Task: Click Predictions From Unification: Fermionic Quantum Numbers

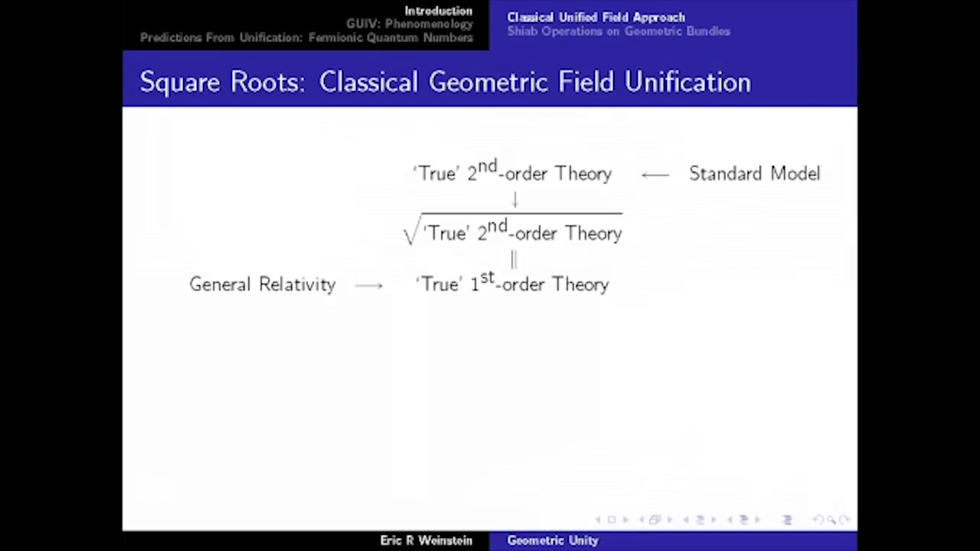Action: [306, 37]
